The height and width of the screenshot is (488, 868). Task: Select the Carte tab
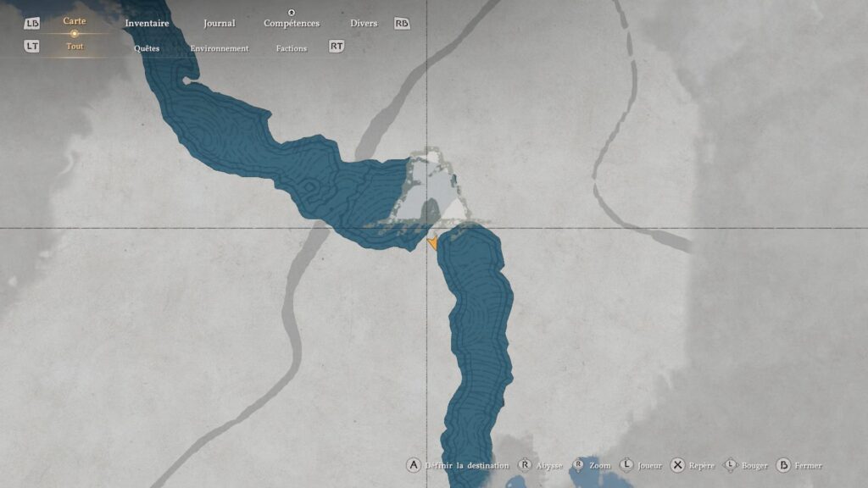coord(75,21)
